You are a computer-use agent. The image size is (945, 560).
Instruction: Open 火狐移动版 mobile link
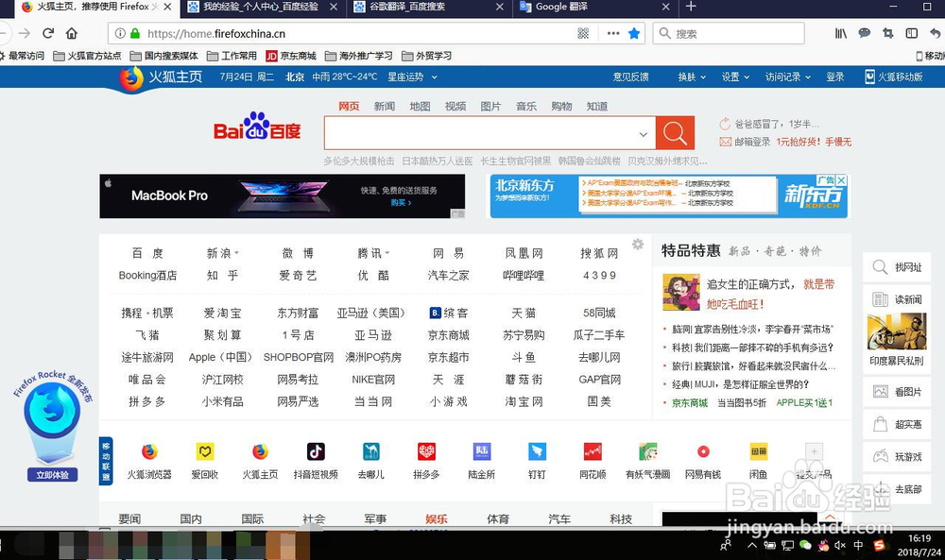[x=894, y=77]
